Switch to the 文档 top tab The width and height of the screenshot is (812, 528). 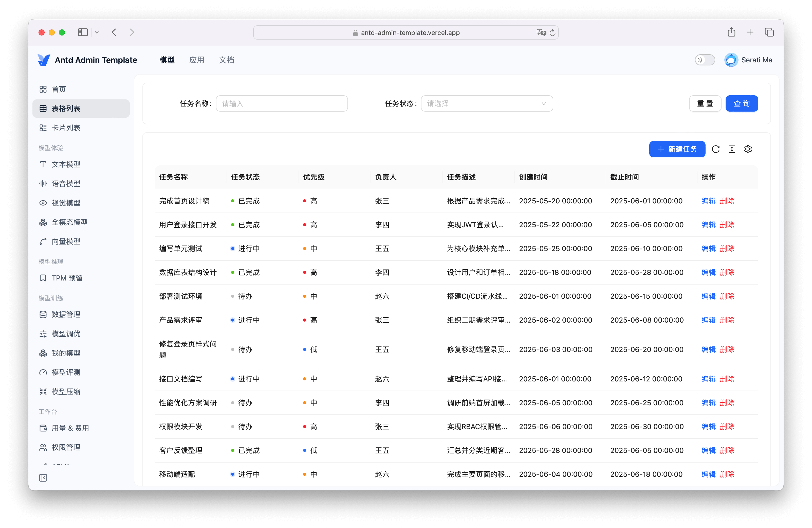point(226,60)
